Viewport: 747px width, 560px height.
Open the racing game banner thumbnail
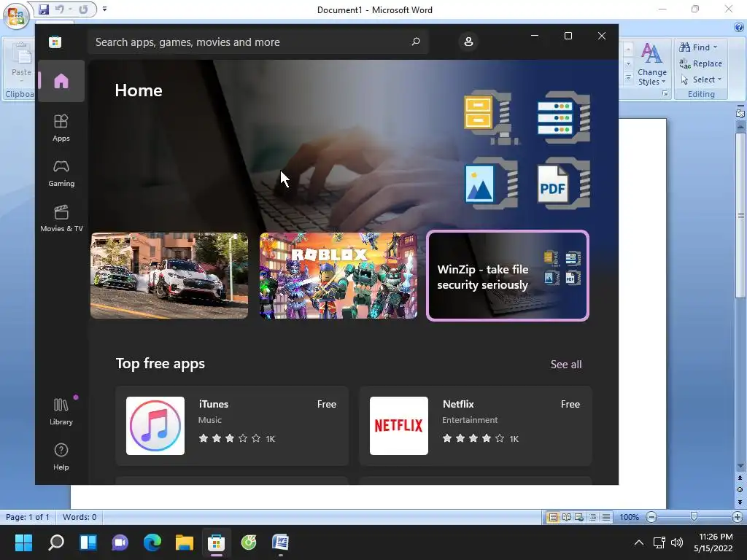169,275
